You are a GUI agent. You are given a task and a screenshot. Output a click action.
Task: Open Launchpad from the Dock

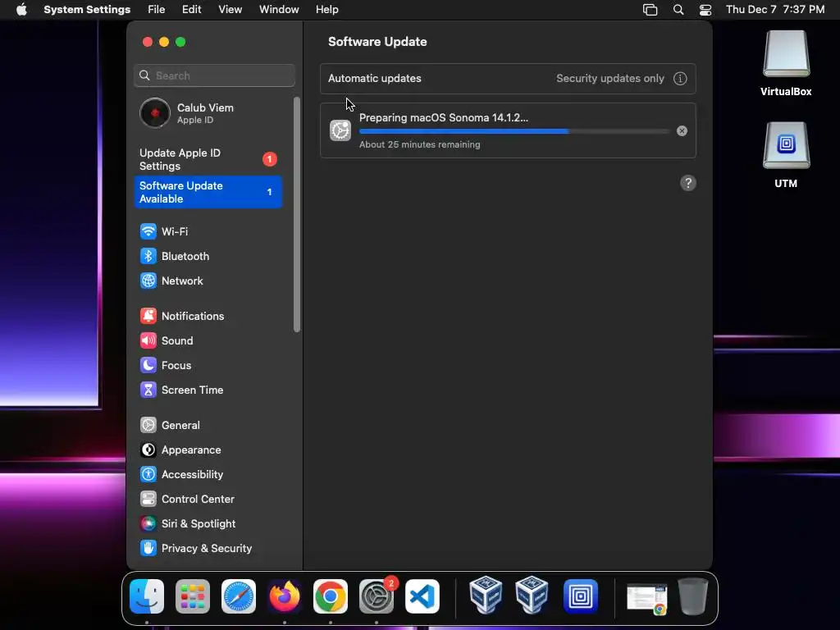[193, 596]
